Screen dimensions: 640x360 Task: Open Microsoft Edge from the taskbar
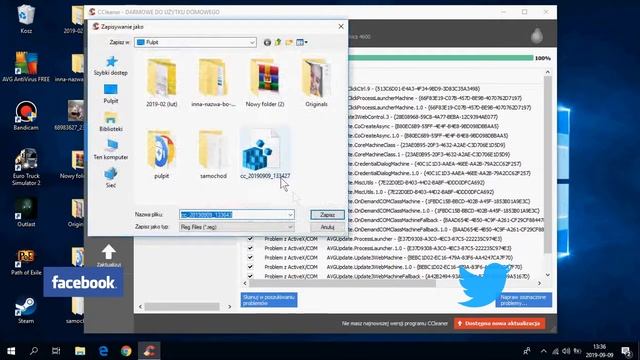point(103,351)
